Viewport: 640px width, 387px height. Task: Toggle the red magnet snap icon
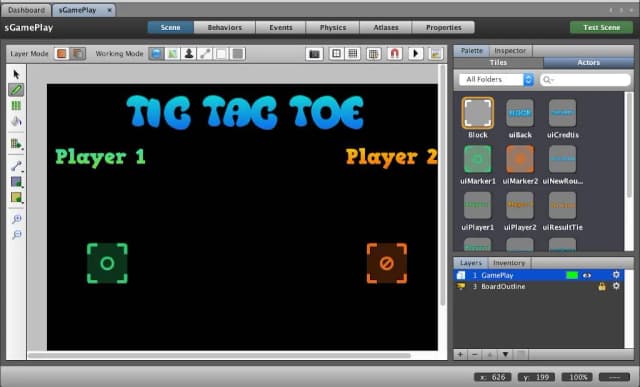394,54
